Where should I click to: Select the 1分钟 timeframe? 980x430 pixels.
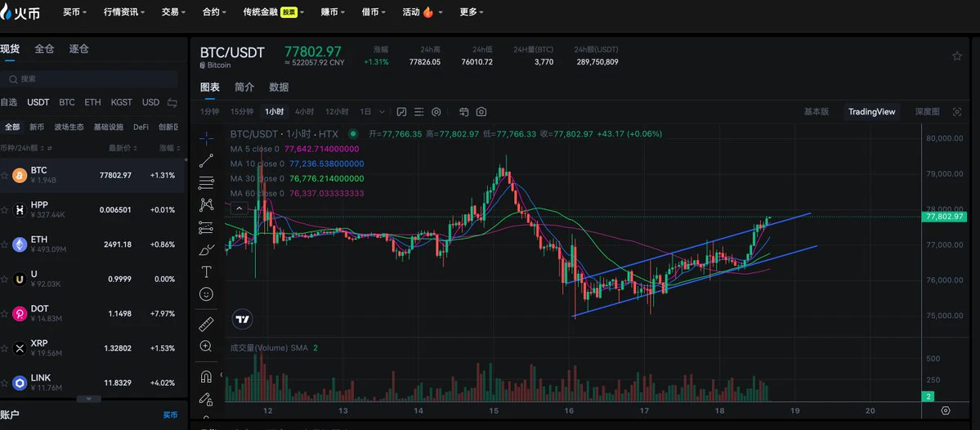[x=210, y=112]
